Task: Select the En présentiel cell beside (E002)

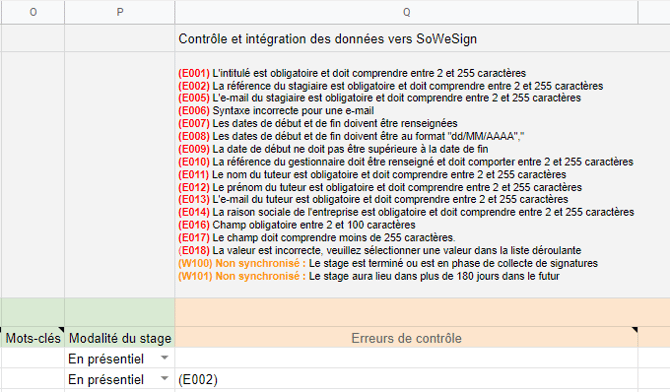Action: pos(120,379)
